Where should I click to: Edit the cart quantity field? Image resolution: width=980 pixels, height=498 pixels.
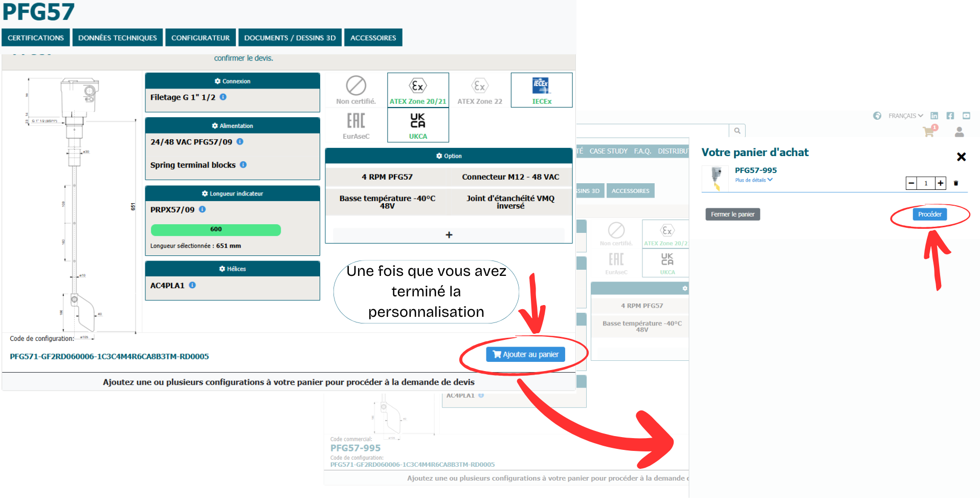tap(926, 183)
